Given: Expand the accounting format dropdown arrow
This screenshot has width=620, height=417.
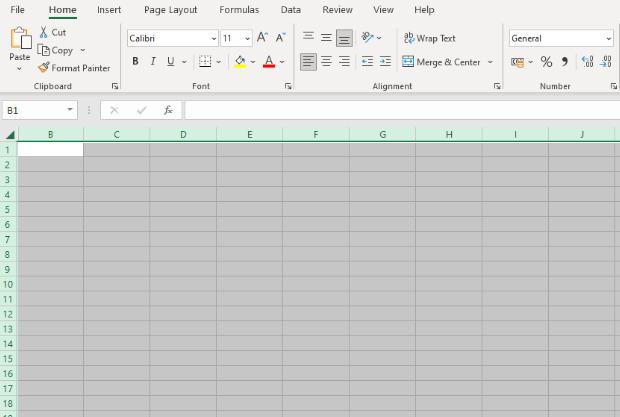Looking at the screenshot, I should coord(530,62).
